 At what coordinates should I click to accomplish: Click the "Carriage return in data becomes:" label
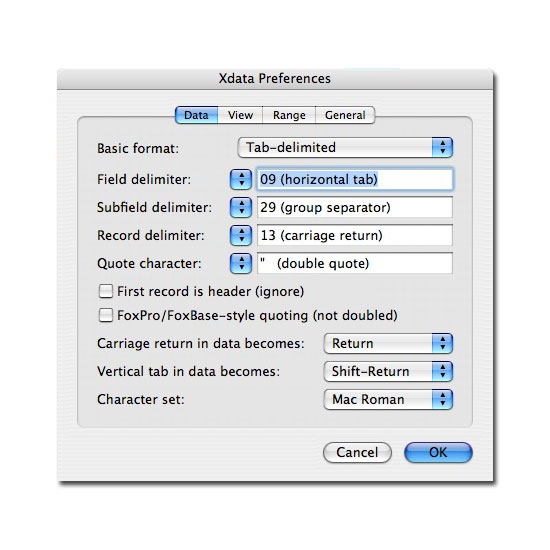tap(201, 343)
